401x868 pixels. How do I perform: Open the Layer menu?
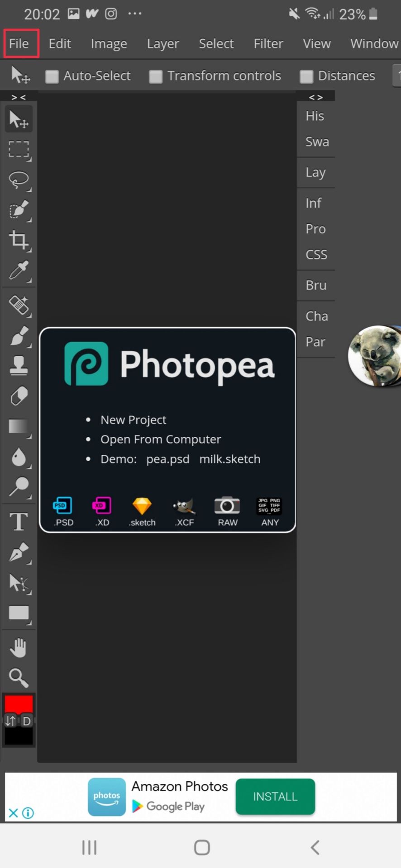click(x=163, y=43)
